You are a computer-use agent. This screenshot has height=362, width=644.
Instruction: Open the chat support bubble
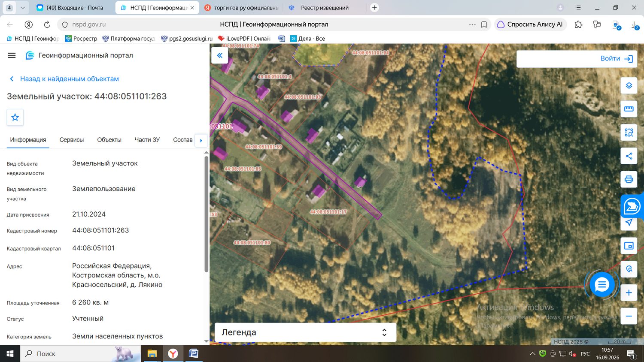pos(602,284)
